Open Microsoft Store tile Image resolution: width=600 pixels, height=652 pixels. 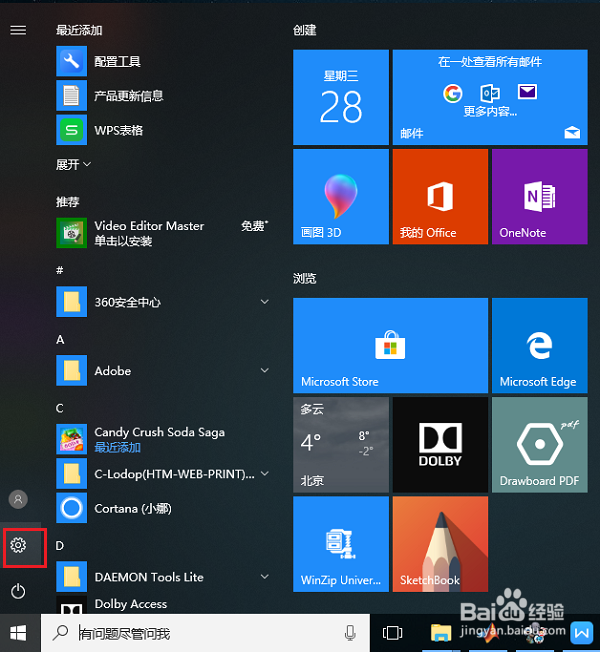click(x=390, y=345)
